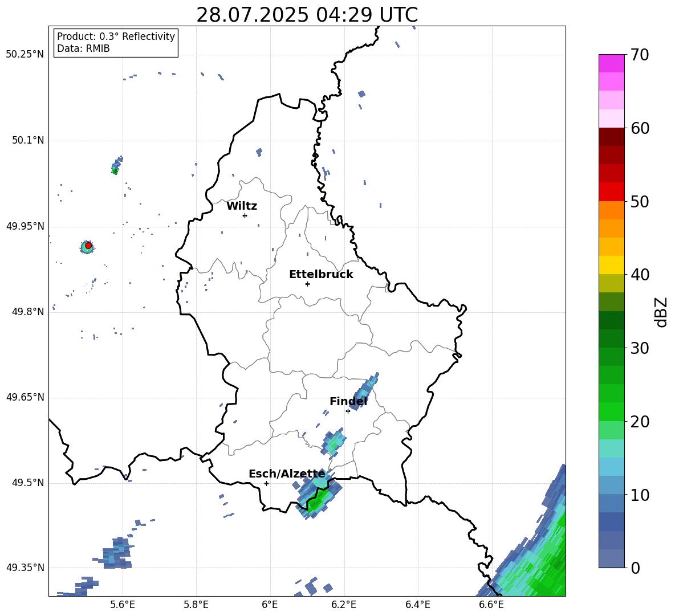675x616 pixels.
Task: Click the blue echo northeast of Findel
Action: [365, 390]
